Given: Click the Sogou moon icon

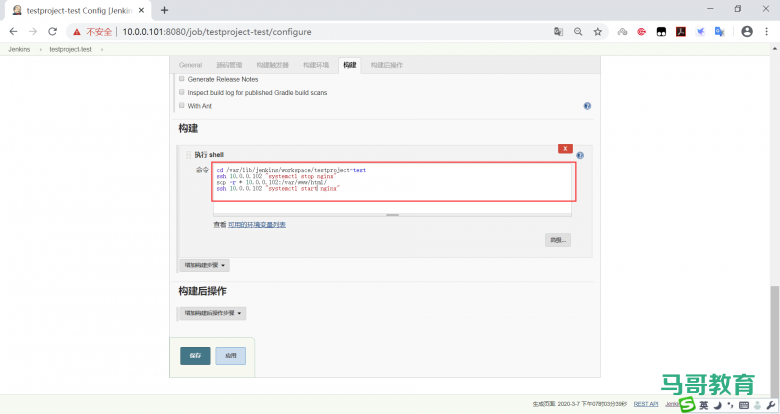Looking at the screenshot, I should tap(717, 405).
